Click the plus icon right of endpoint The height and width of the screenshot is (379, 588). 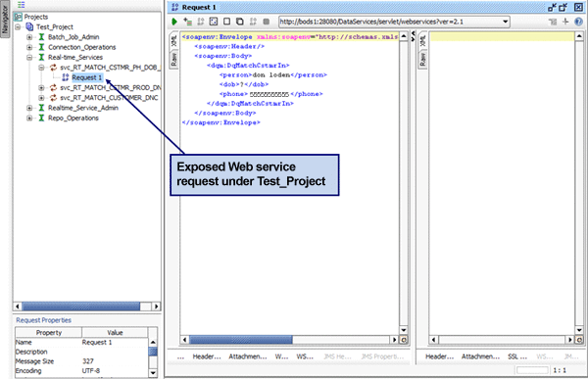click(565, 22)
